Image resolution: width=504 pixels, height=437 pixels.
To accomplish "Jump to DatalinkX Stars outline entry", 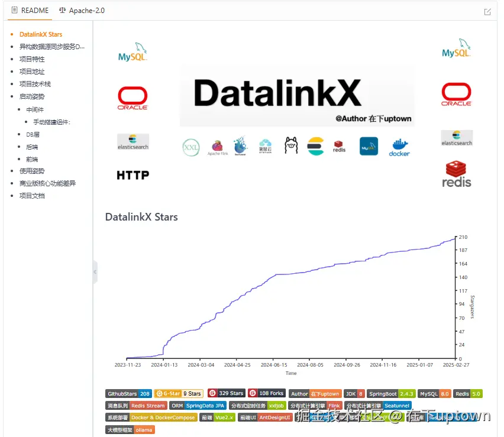I will tap(41, 34).
